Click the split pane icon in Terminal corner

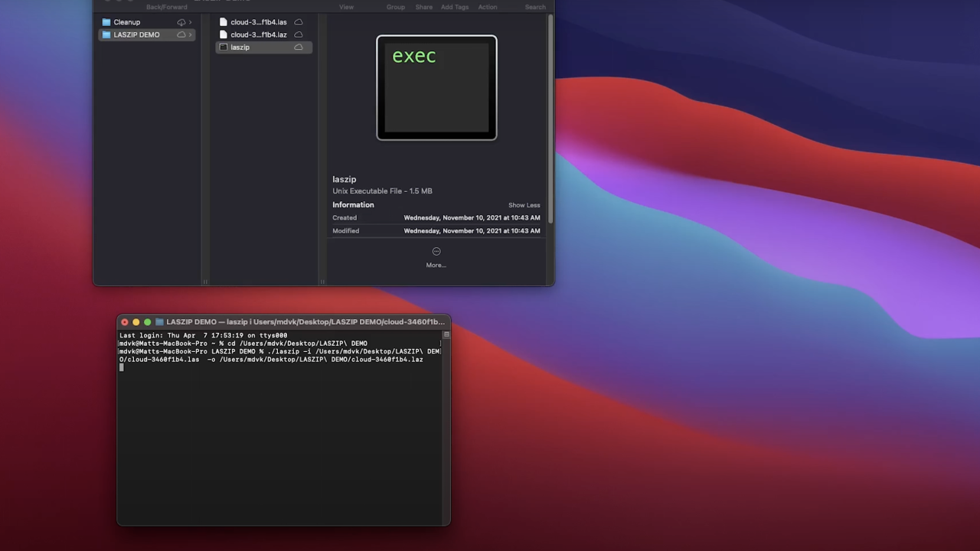[x=446, y=334]
